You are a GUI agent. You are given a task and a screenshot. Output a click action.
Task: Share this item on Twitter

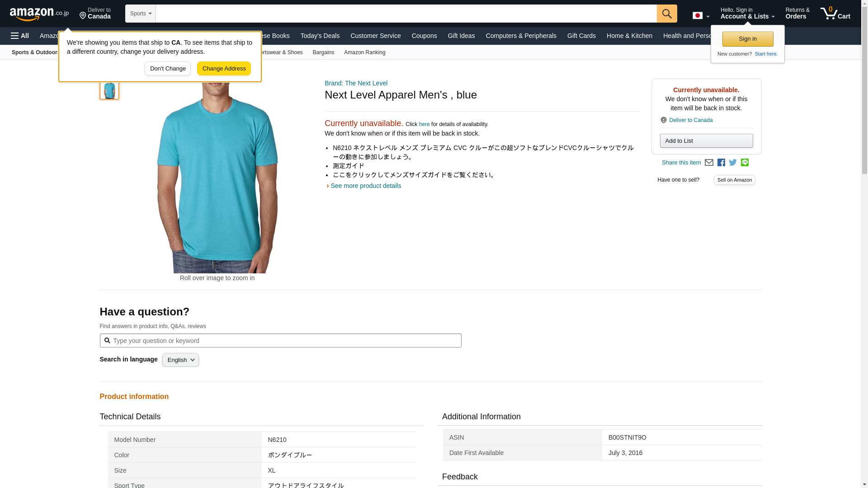(733, 163)
